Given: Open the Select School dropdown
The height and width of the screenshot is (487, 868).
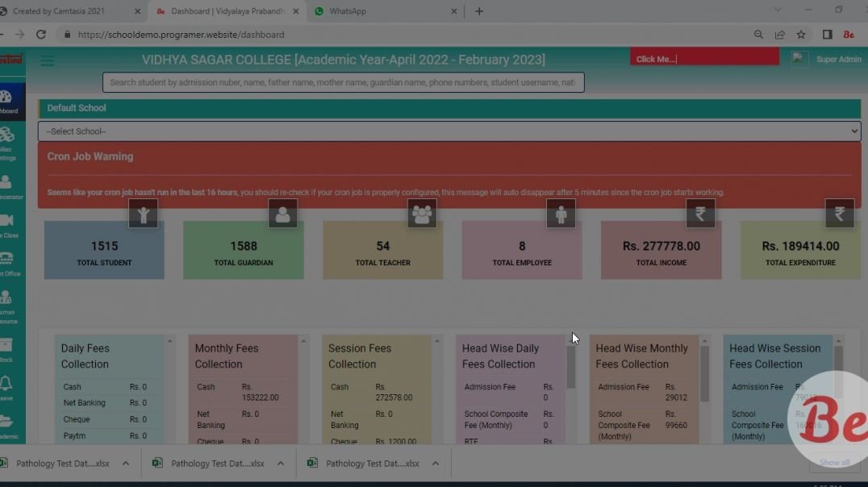Looking at the screenshot, I should [449, 131].
